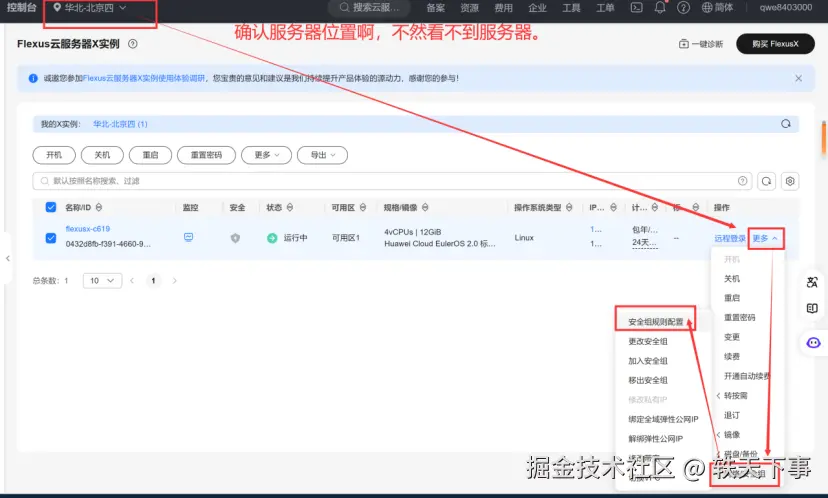This screenshot has height=498, width=828.
Task: Choose 更改安全组 from the submenu
Action: pyautogui.click(x=647, y=341)
